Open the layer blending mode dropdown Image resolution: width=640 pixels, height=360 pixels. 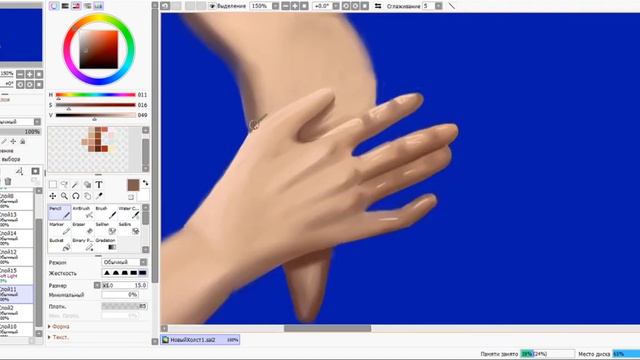tap(20, 122)
